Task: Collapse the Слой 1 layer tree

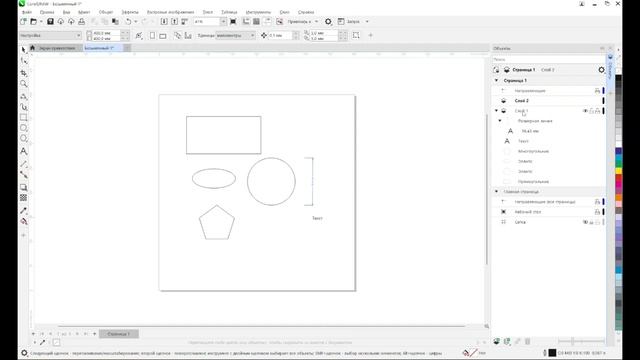Action: point(496,111)
